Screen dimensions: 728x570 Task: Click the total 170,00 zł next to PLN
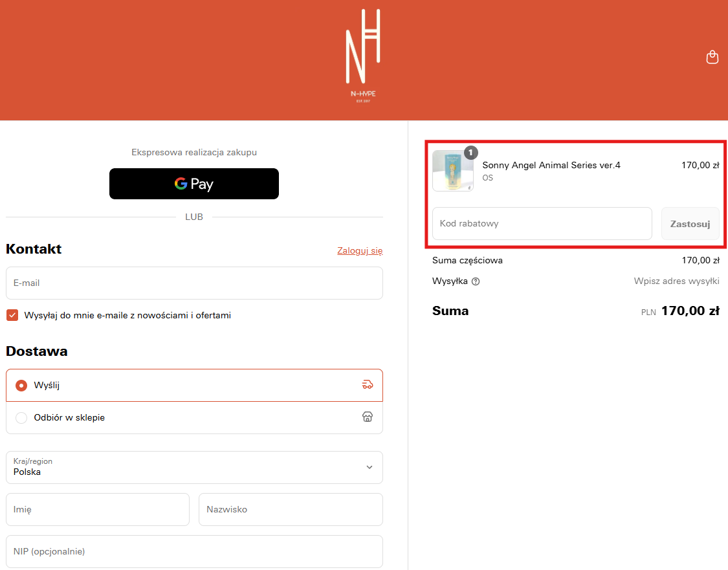(x=690, y=311)
